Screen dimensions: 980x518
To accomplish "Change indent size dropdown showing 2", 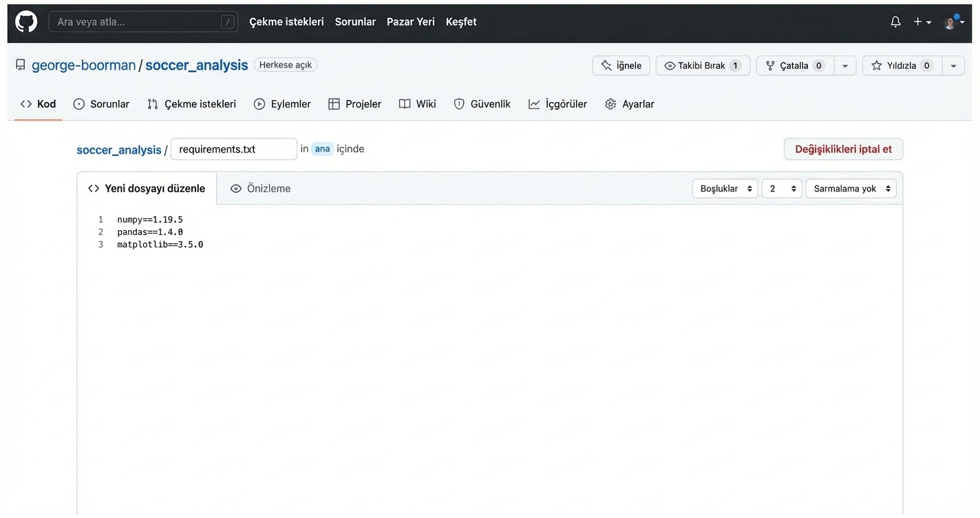I will coord(781,189).
